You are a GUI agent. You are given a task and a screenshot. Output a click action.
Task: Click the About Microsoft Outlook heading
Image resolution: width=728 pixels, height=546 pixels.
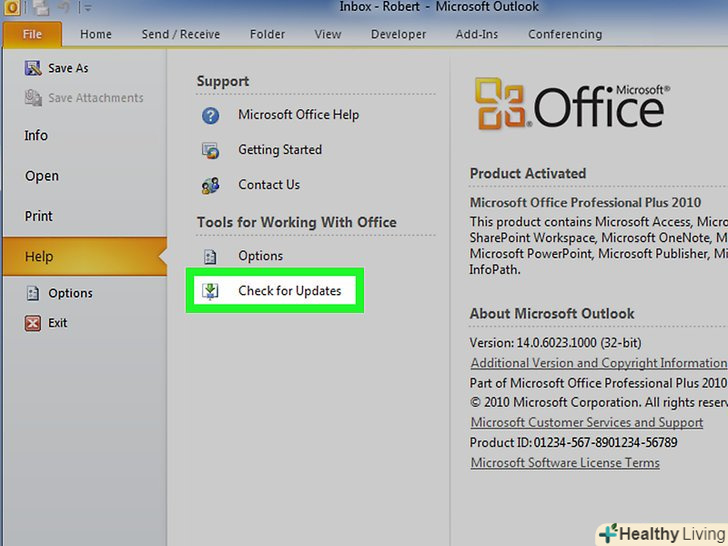(552, 314)
